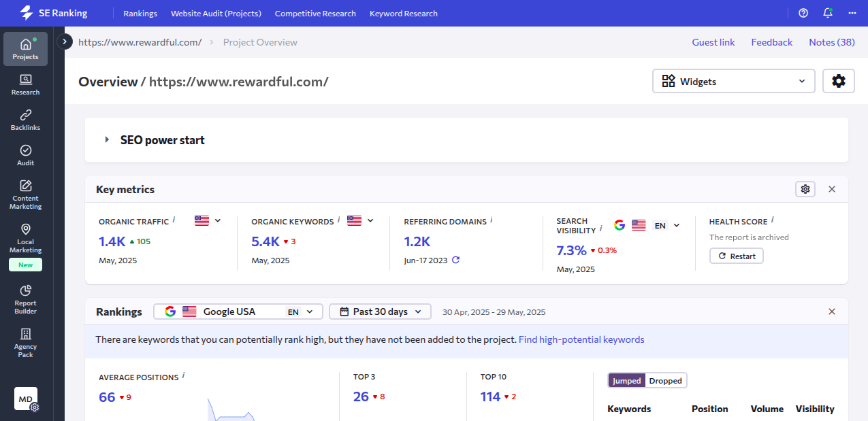Click Find high-potential keywords link
Screen dimensions: 868x421
(x=581, y=339)
